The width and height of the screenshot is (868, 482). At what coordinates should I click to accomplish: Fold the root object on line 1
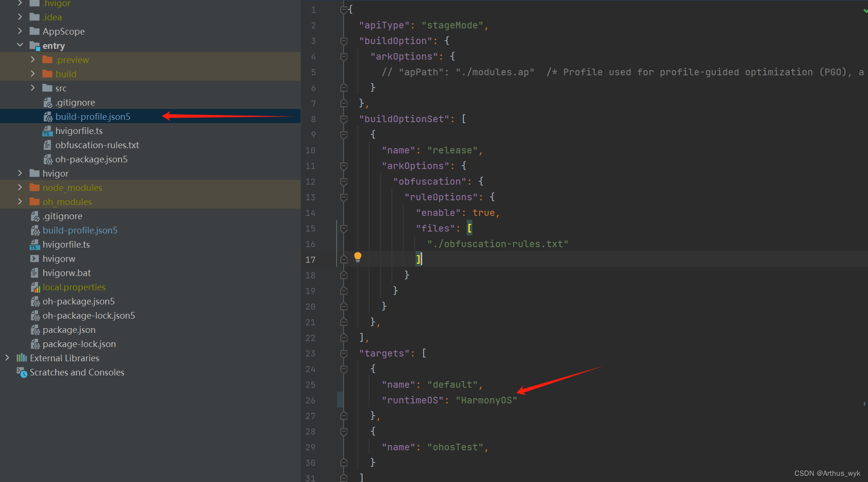[344, 10]
